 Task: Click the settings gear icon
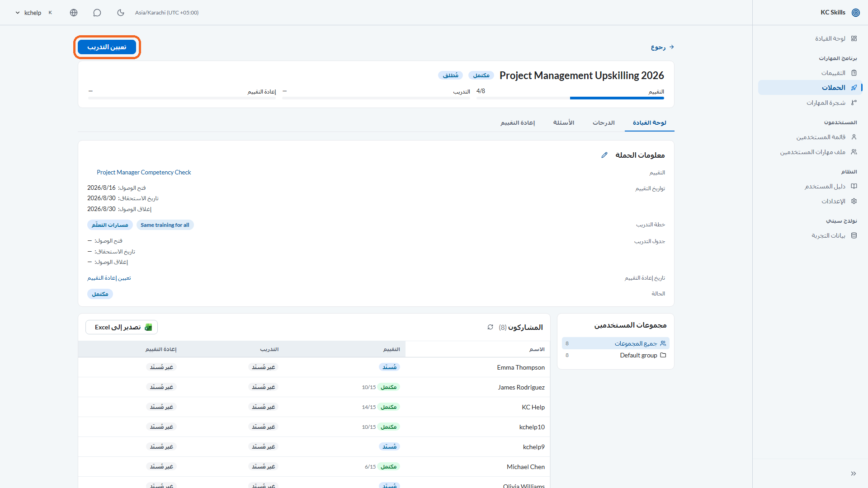pyautogui.click(x=854, y=201)
